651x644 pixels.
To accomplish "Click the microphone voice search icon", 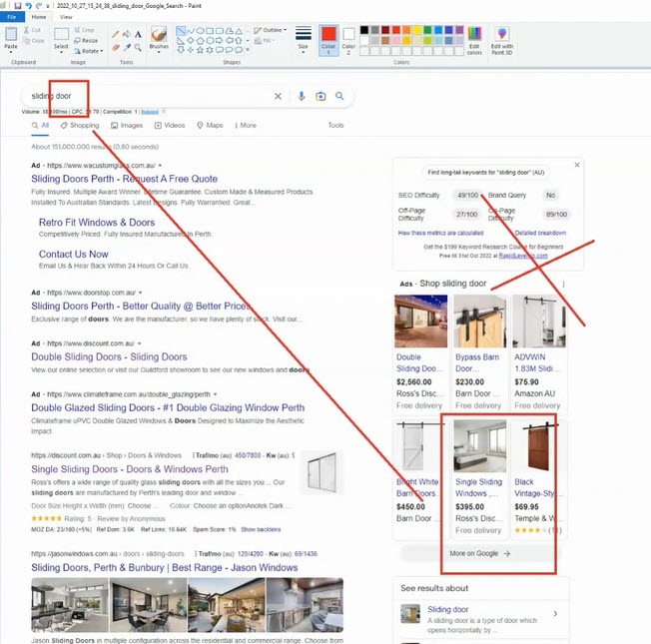I will point(302,96).
